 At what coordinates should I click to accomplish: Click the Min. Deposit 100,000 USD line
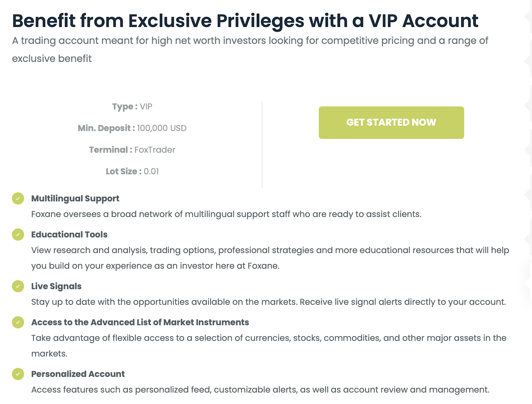click(132, 128)
